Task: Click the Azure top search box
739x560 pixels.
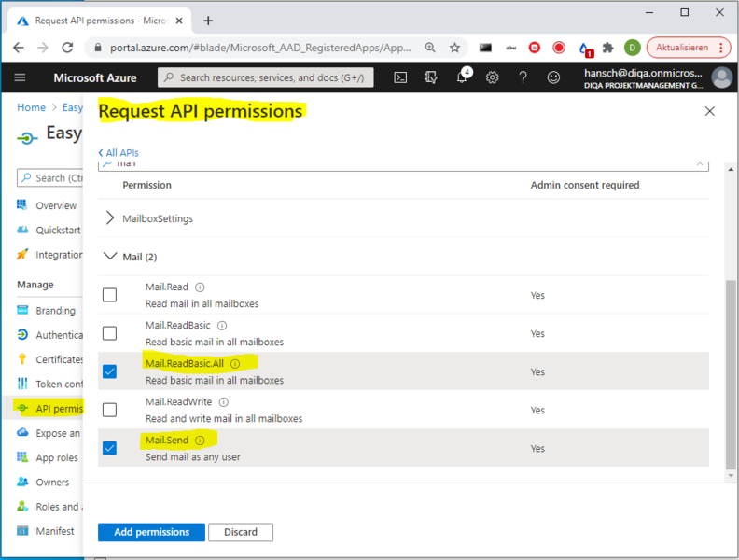Action: pos(266,78)
